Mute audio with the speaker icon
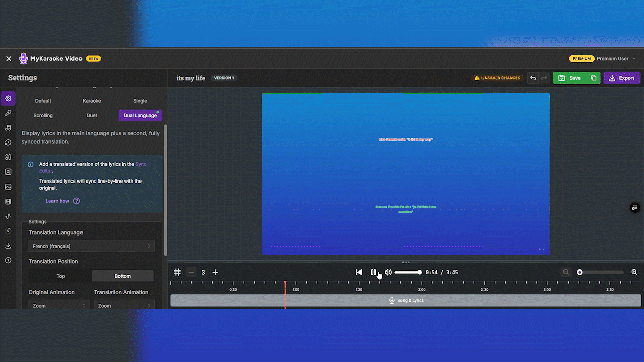 [388, 272]
